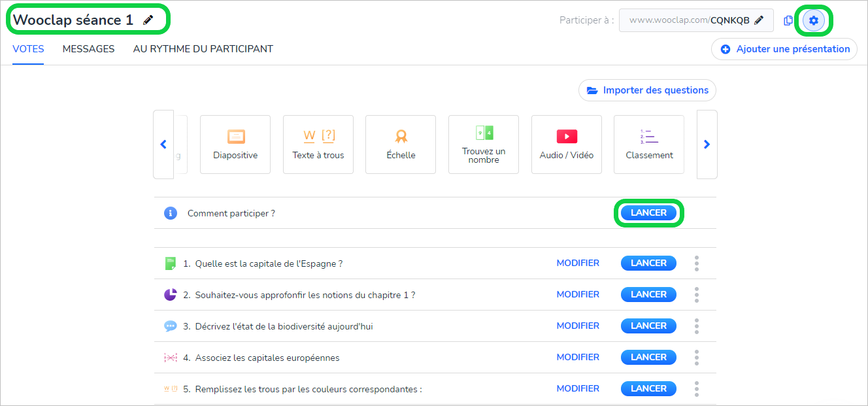Image resolution: width=868 pixels, height=406 pixels.
Task: Click MODIFIER for Associez les capitales européennes
Action: coord(578,358)
